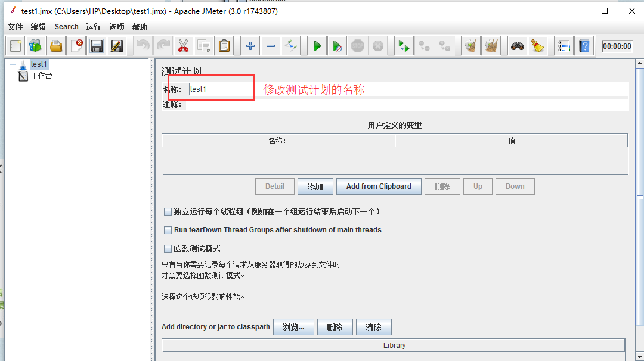This screenshot has height=361, width=644.
Task: Toggle Run tearDown Thread Groups checkbox
Action: [x=168, y=230]
